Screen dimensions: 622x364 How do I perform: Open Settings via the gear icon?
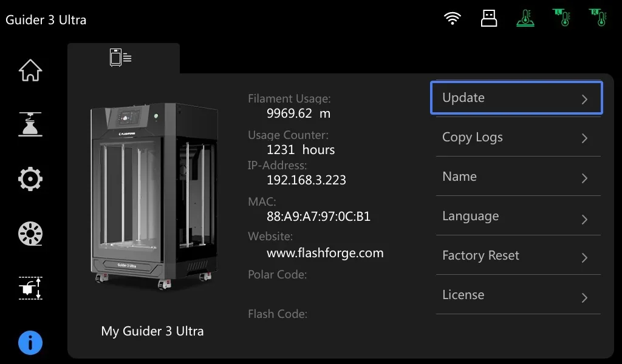point(30,179)
